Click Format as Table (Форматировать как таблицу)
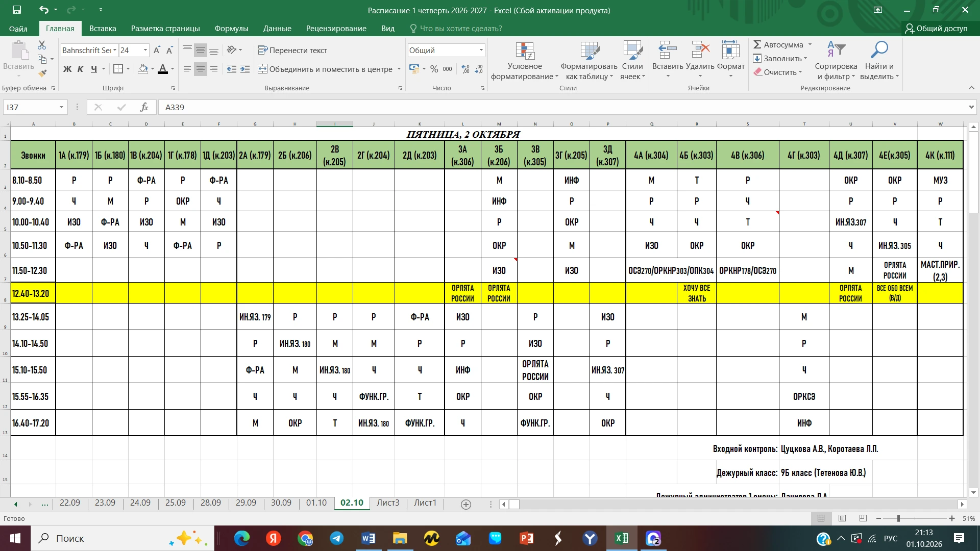980x551 pixels. [x=589, y=61]
